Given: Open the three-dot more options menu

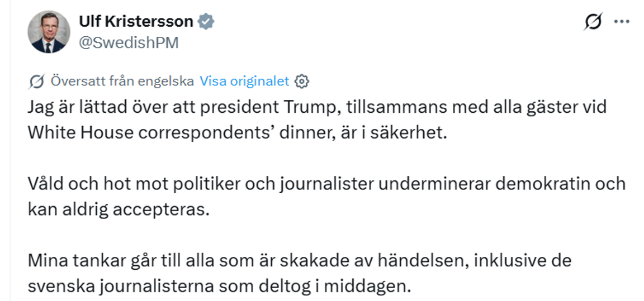Looking at the screenshot, I should tap(622, 22).
